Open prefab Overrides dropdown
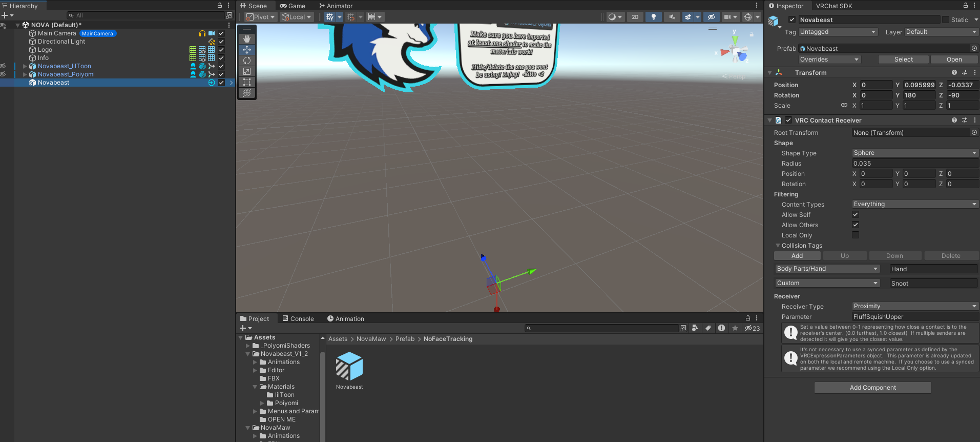 coord(829,59)
